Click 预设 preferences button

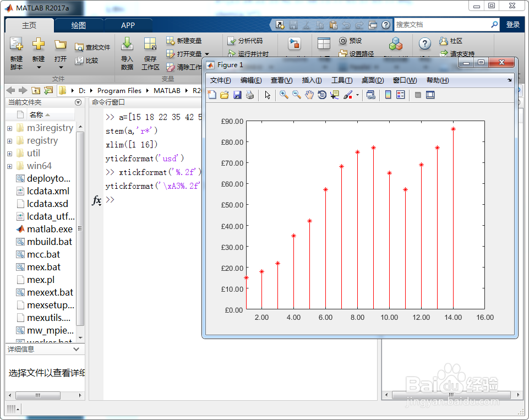coord(350,41)
